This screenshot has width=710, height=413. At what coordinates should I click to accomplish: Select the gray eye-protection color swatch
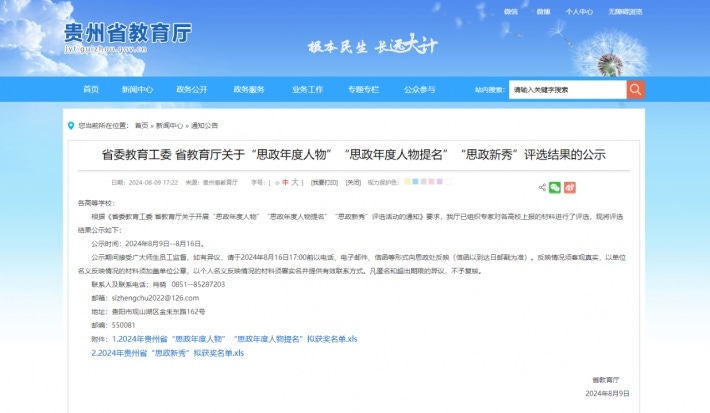[423, 182]
